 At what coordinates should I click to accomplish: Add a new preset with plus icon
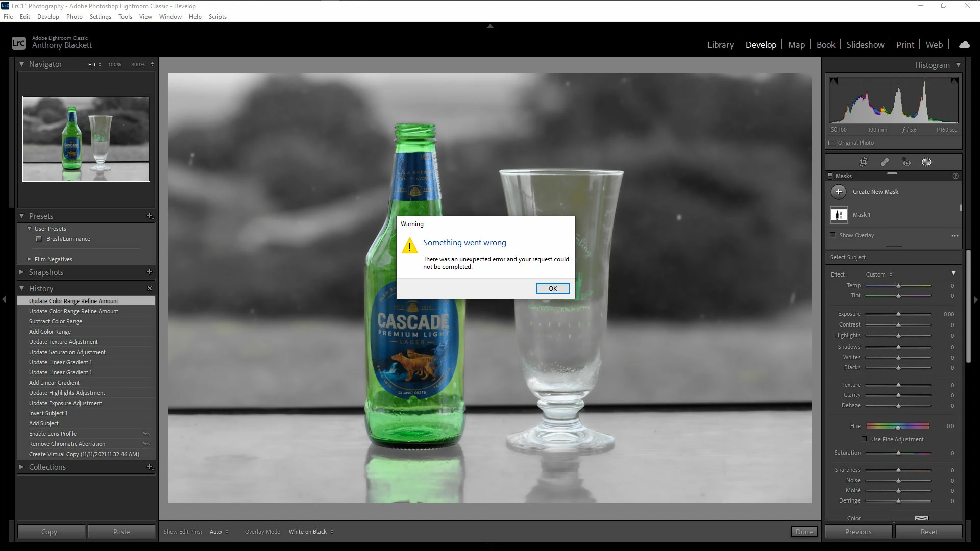click(x=150, y=216)
